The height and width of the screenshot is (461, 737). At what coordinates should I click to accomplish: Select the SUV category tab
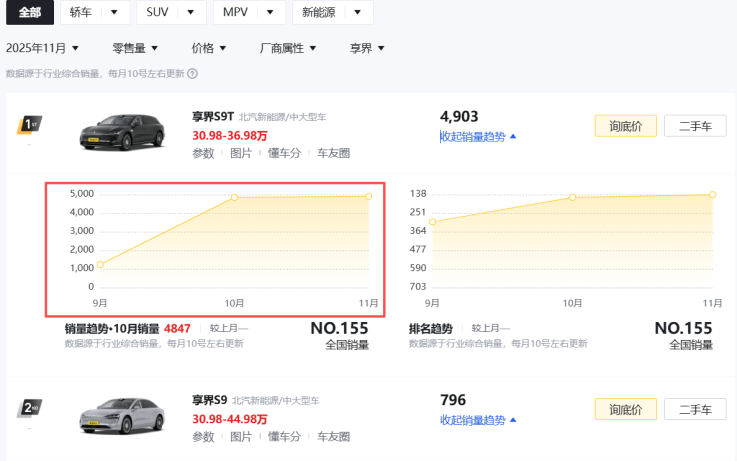(x=157, y=12)
